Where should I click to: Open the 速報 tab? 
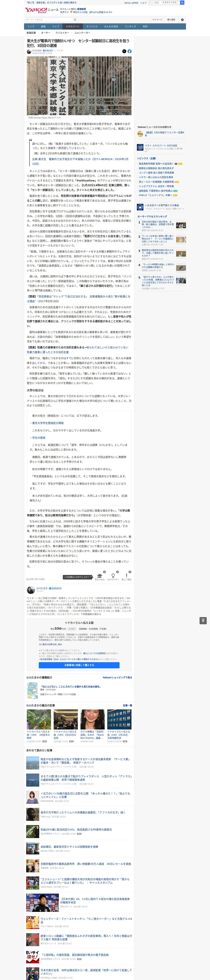[43, 27]
